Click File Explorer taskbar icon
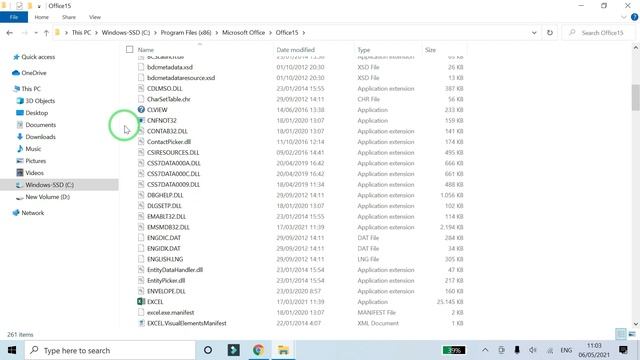 (x=283, y=350)
